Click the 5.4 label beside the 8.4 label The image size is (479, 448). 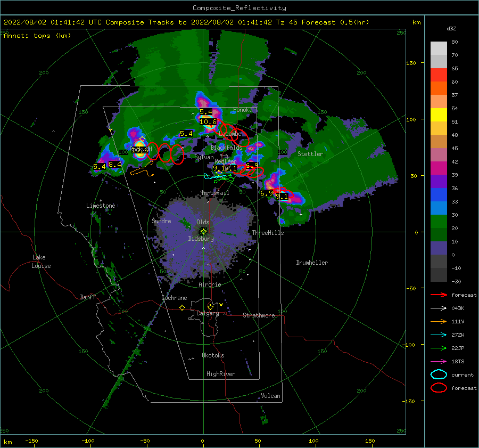pos(100,167)
